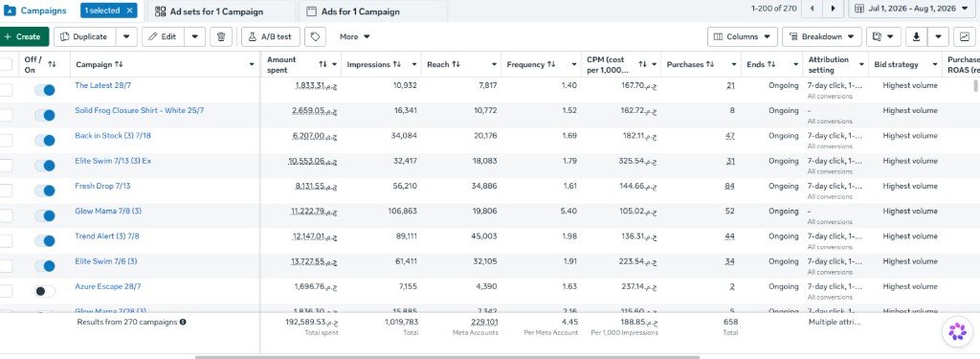The height and width of the screenshot is (359, 980).
Task: Download export icon in toolbar
Action: (916, 37)
